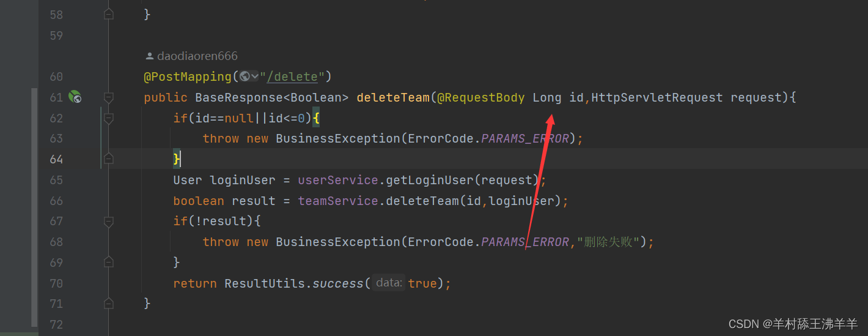
Task: Open the "/delete" mapping URL link
Action: pyautogui.click(x=293, y=77)
